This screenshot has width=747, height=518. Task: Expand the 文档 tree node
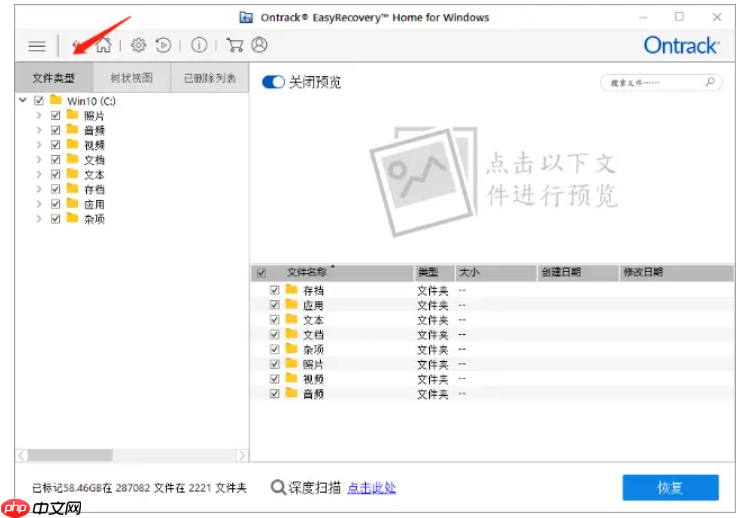(39, 160)
